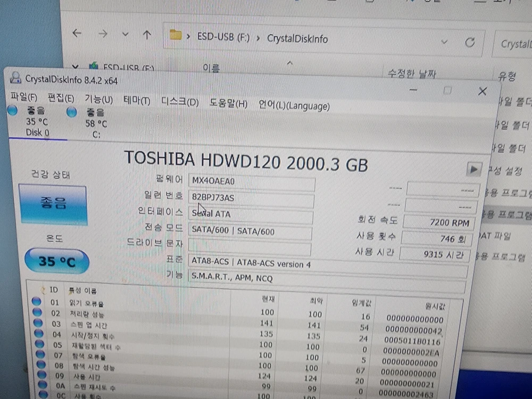
Task: Click the ID column header
Action: (x=54, y=290)
